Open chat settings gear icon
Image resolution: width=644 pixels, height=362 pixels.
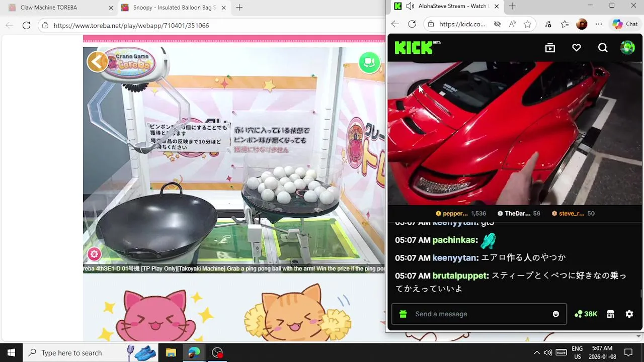click(x=629, y=314)
